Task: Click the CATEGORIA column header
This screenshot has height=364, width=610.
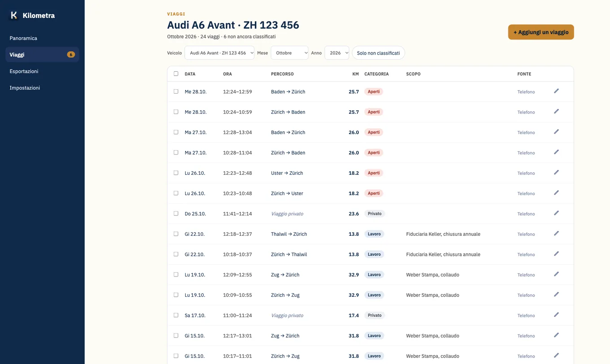Action: (x=376, y=74)
